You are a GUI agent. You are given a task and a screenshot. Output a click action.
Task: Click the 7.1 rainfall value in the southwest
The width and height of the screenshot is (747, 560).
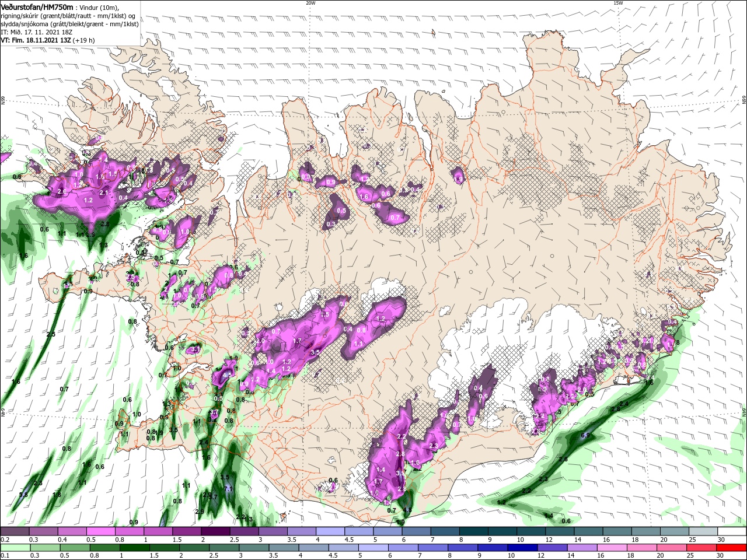coord(228,489)
